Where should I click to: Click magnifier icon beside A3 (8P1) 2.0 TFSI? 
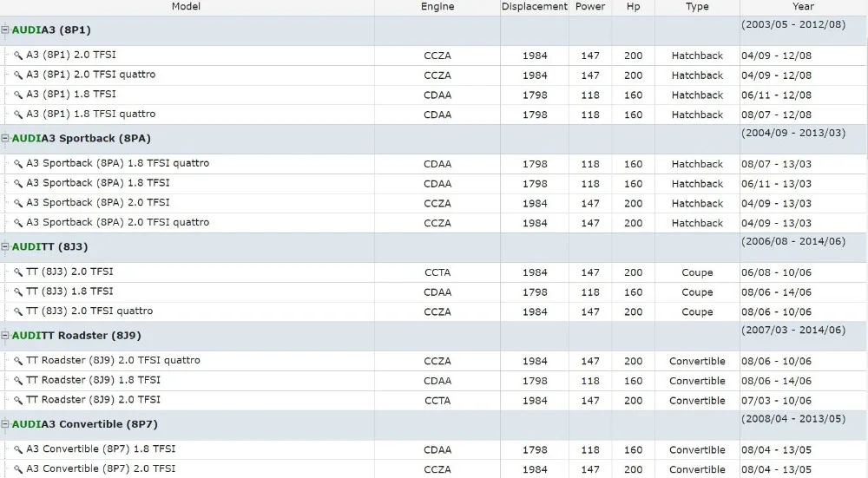(x=18, y=56)
